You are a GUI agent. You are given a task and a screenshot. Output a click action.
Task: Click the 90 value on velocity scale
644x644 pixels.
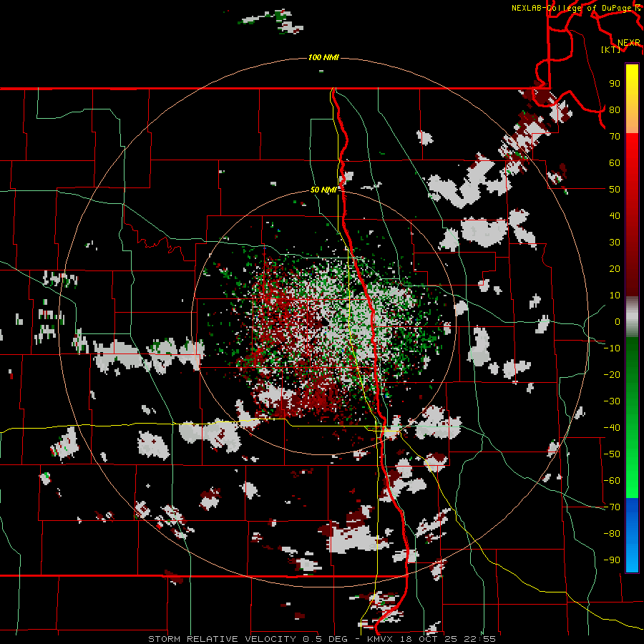point(615,84)
